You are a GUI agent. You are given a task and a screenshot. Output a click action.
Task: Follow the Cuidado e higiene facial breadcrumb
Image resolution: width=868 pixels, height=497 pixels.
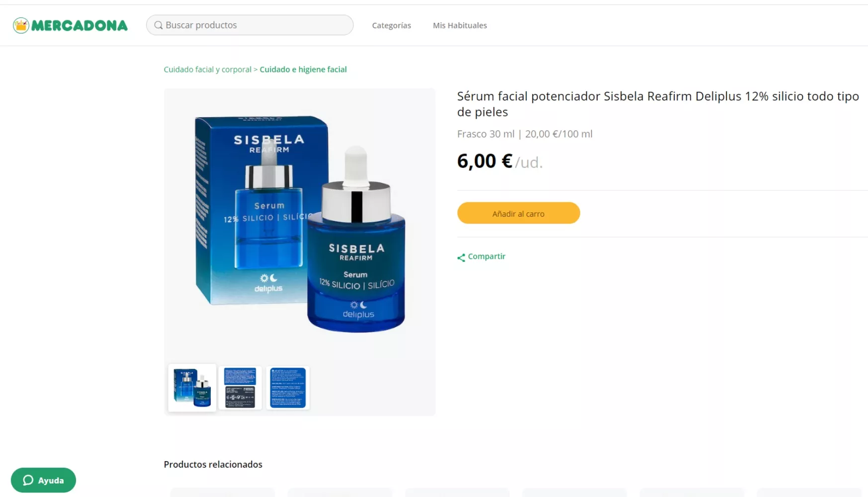tap(303, 70)
